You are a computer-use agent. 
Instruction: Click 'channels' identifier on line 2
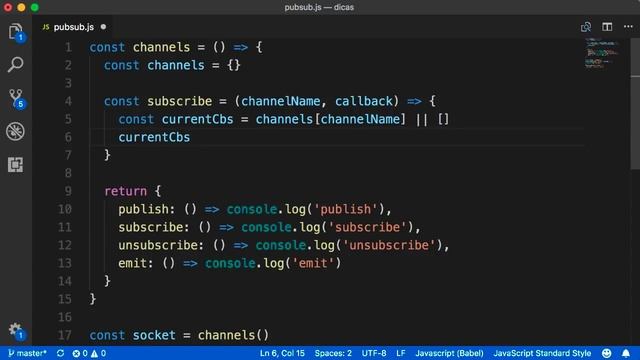click(176, 65)
